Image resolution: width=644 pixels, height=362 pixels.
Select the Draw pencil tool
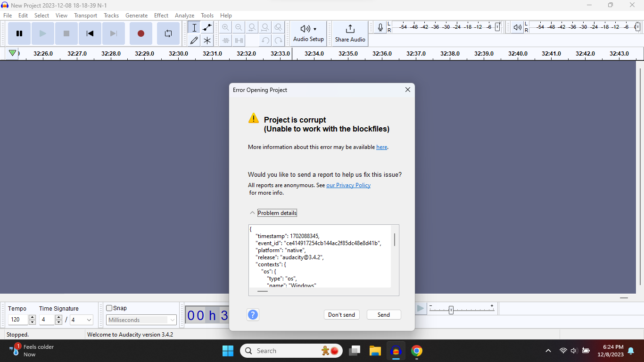194,41
